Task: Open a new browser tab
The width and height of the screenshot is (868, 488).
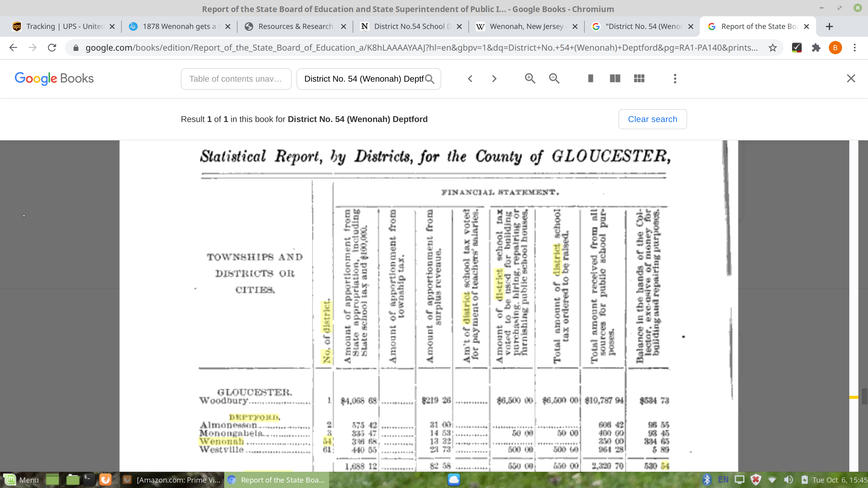Action: click(x=829, y=26)
